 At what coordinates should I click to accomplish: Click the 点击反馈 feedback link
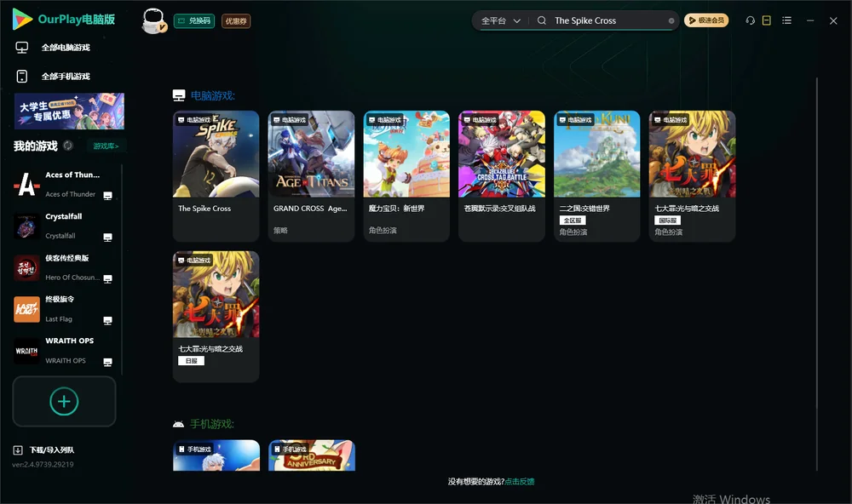pyautogui.click(x=520, y=481)
